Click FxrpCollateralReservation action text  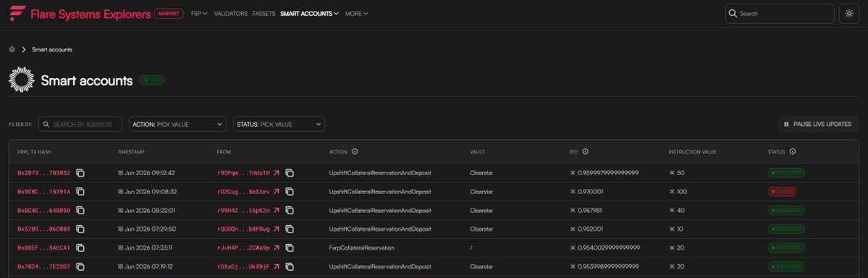point(361,248)
